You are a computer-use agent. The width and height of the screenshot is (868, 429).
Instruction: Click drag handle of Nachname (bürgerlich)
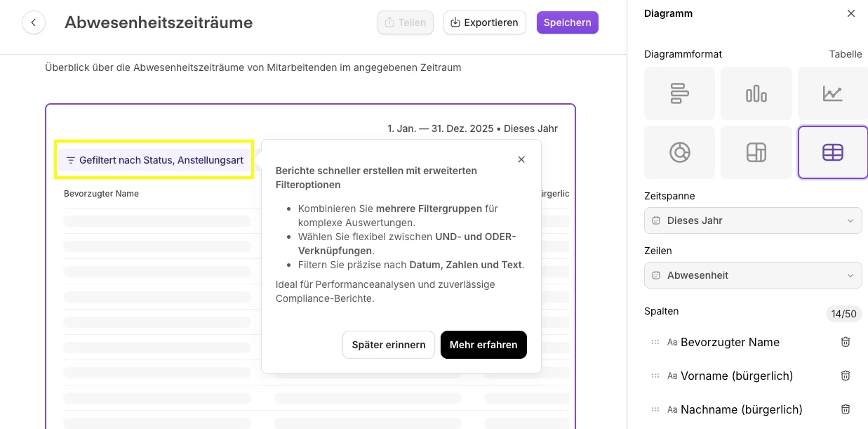tap(655, 409)
